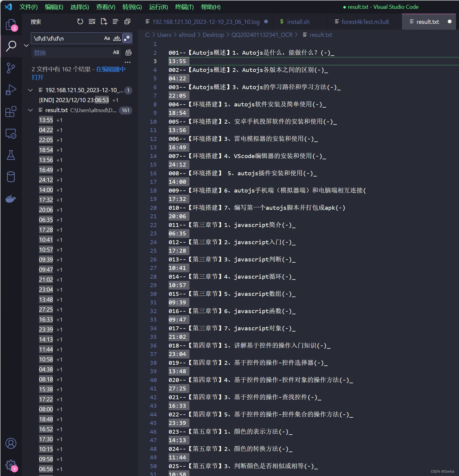Click the 161 results count badge
Viewport: 459px width, 476px height.
(126, 110)
